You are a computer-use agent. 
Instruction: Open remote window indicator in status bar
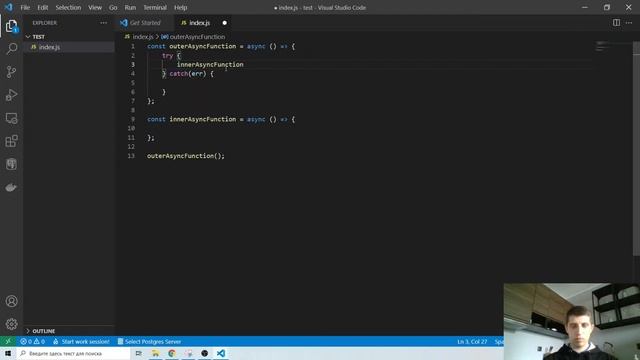pos(8,342)
